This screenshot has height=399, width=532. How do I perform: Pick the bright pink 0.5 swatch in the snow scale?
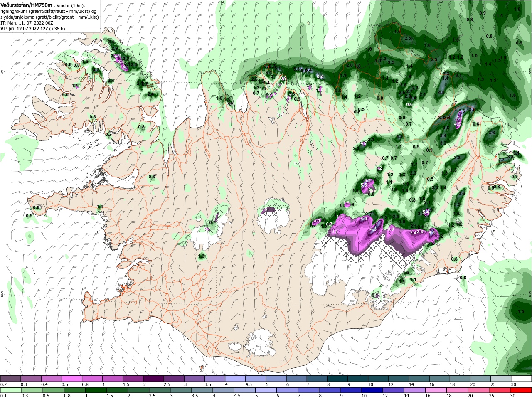[x=71, y=379]
